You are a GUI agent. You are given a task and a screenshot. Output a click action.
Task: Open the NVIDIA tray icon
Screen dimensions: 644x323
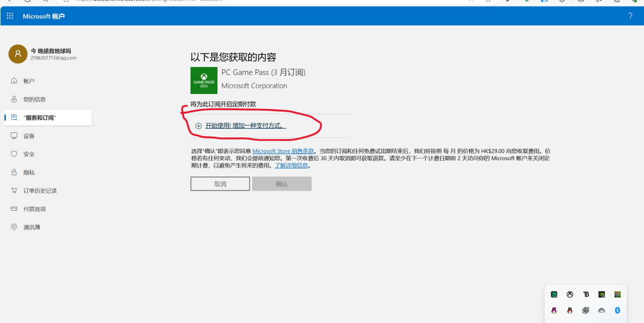(601, 294)
